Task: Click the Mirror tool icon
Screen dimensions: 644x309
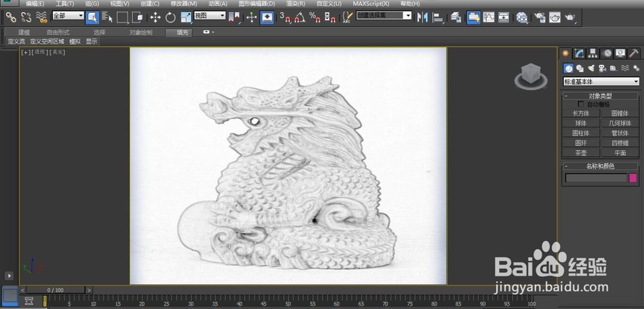Action: pos(422,17)
